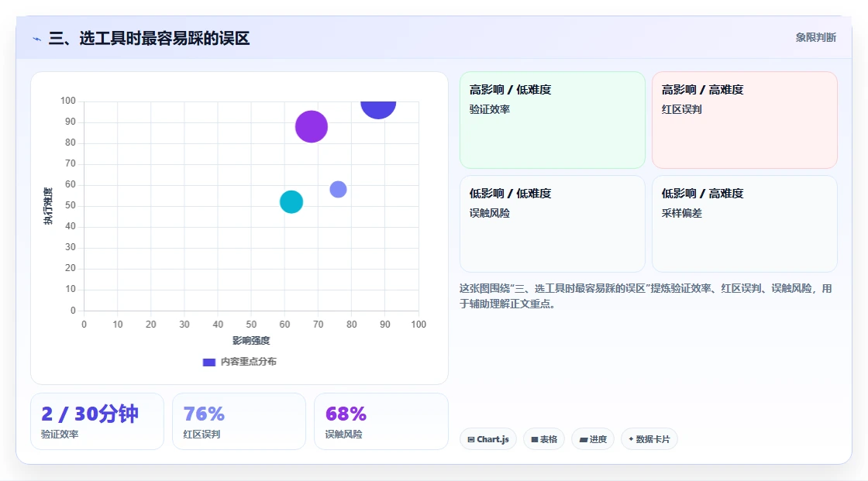Click the description paragraph starting 这张图围绕

coord(646,296)
